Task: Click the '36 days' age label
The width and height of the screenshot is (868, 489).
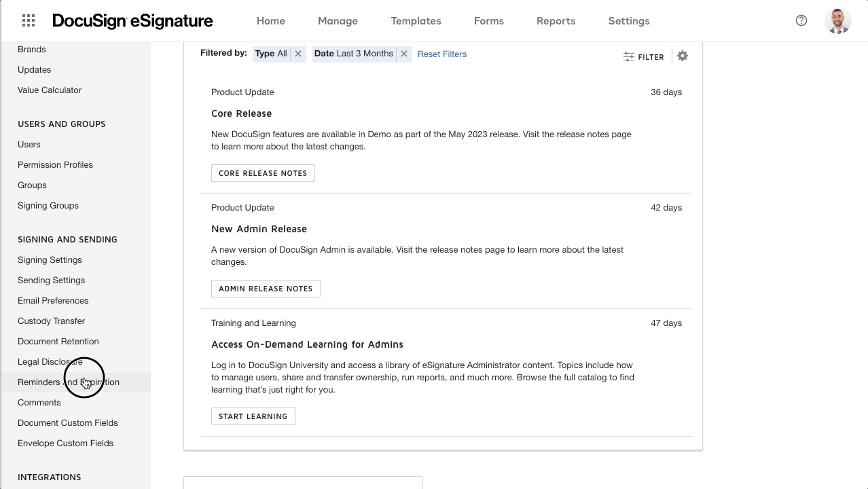Action: (x=666, y=92)
